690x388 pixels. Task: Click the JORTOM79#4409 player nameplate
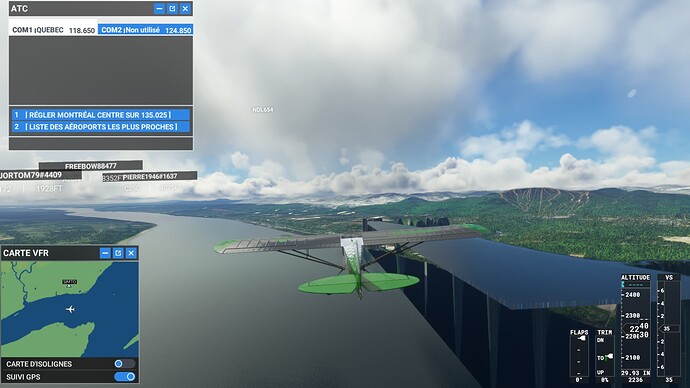pos(40,175)
